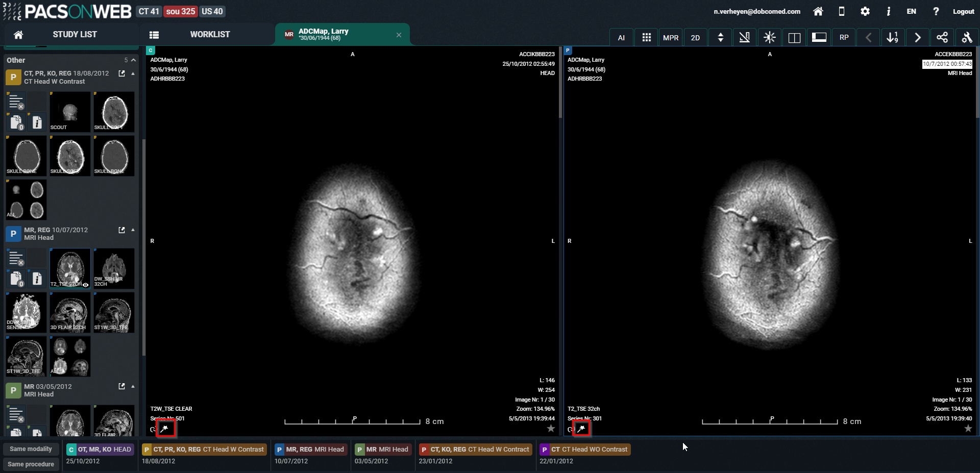The image size is (980, 473).
Task: Collapse the MRI Head 03/05/2012 study
Action: (x=133, y=387)
